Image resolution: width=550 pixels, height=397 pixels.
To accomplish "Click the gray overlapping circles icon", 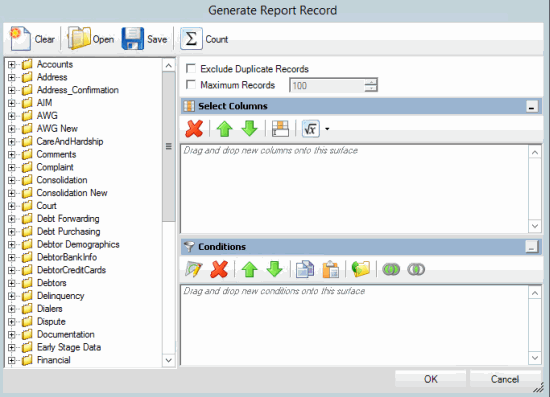I will [416, 269].
